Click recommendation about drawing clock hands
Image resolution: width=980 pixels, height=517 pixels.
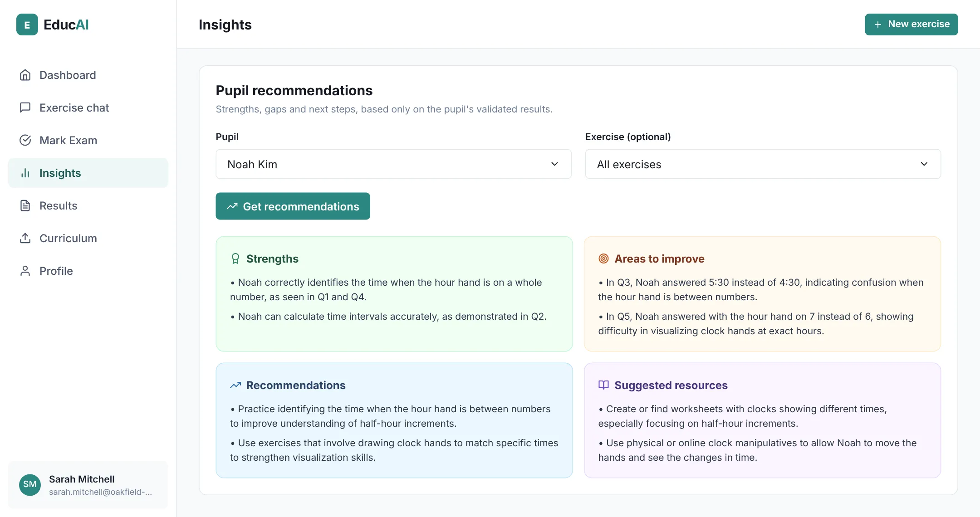[x=394, y=450]
